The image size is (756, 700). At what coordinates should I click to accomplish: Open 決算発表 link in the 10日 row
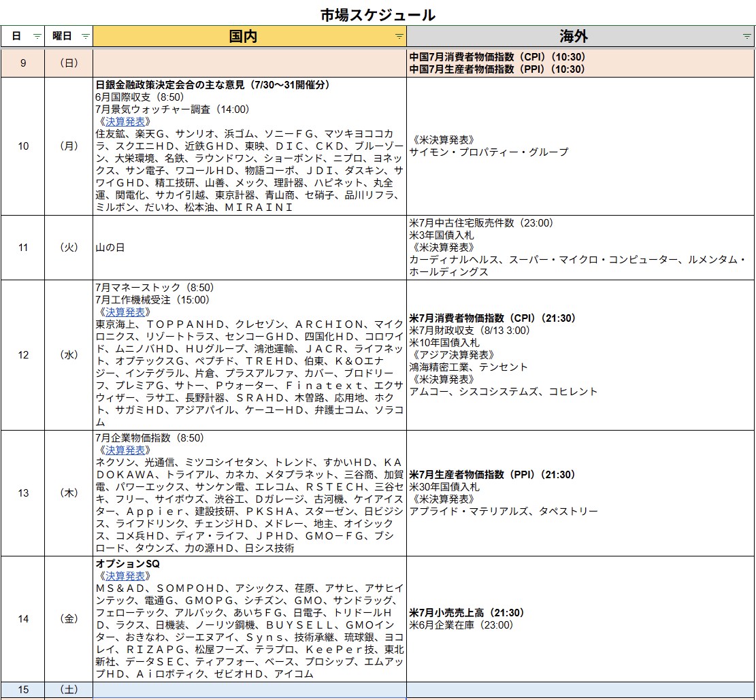125,122
